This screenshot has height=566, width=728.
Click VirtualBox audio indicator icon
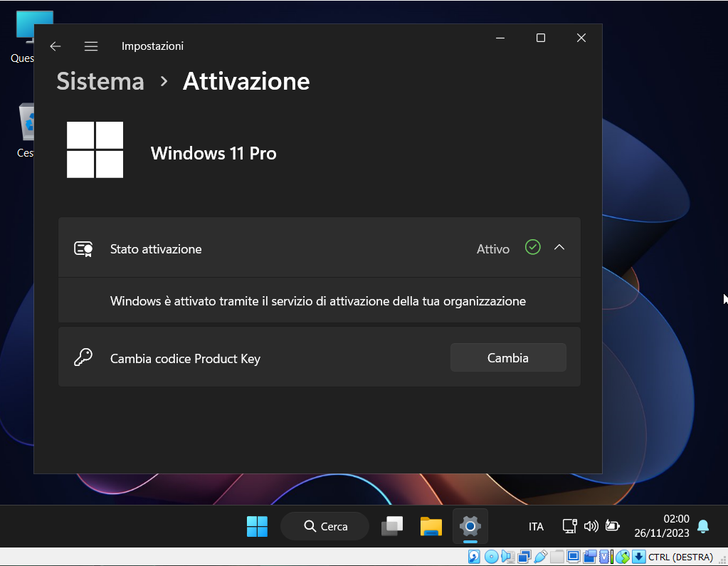point(508,556)
